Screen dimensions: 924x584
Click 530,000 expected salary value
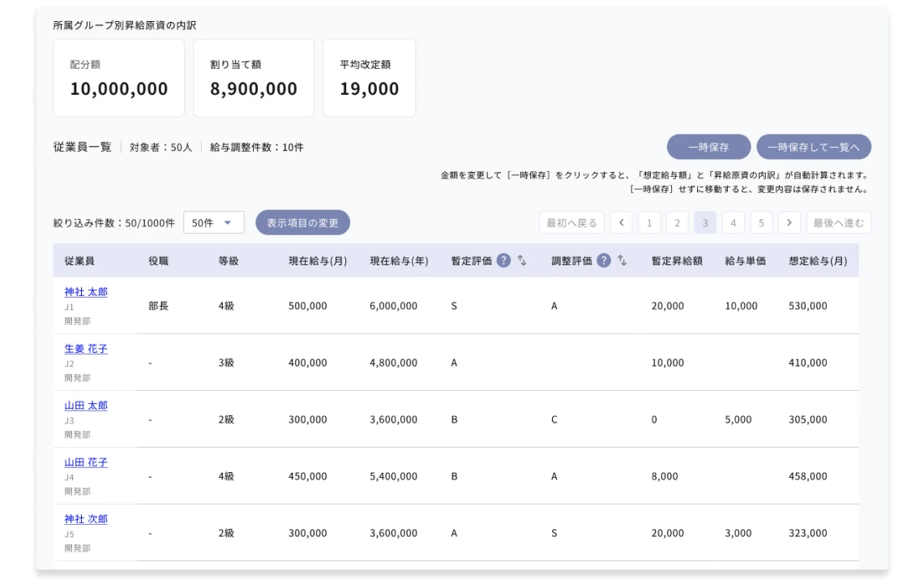point(807,306)
